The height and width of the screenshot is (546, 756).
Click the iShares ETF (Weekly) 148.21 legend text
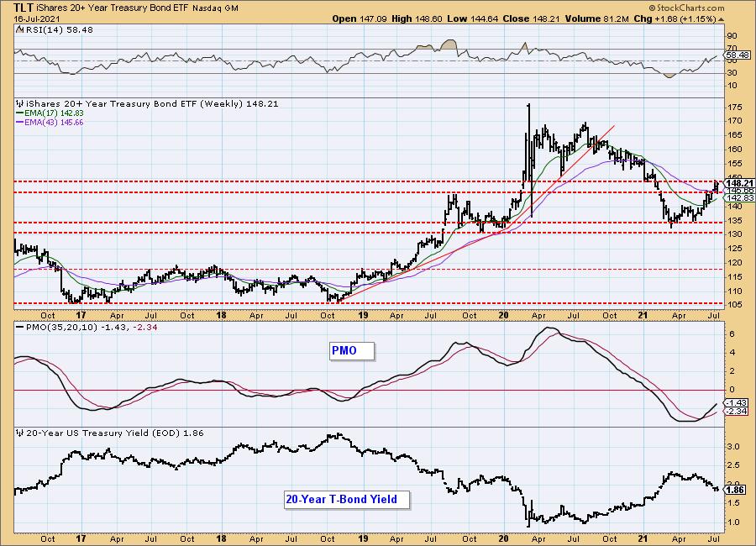tap(152, 103)
